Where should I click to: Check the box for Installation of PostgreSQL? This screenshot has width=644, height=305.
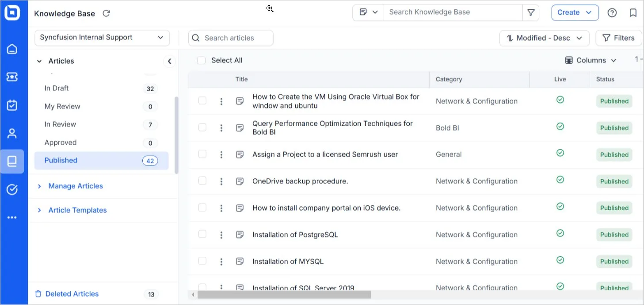pos(202,234)
